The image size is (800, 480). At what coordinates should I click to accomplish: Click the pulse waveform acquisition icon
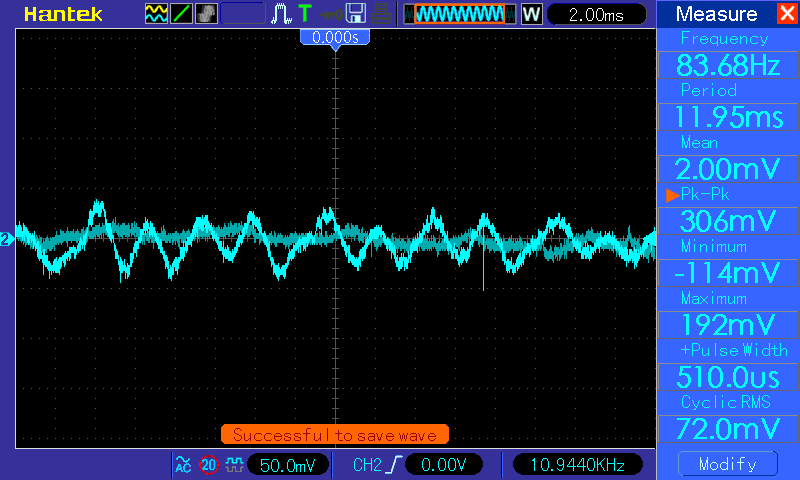coord(281,14)
